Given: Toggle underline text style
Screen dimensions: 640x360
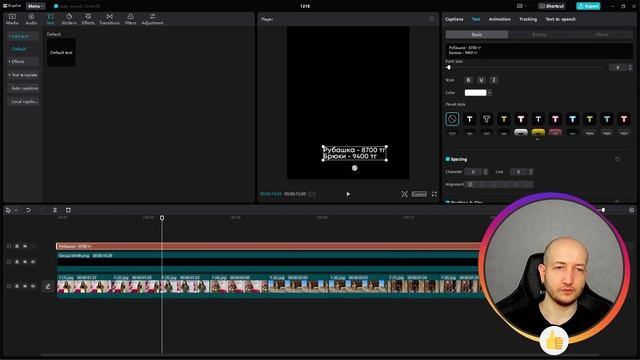Looking at the screenshot, I should [481, 80].
